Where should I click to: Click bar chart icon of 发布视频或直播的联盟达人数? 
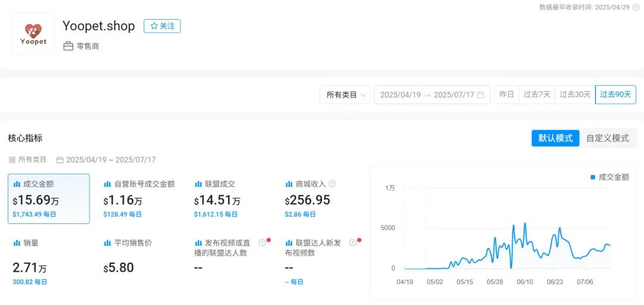(x=198, y=243)
